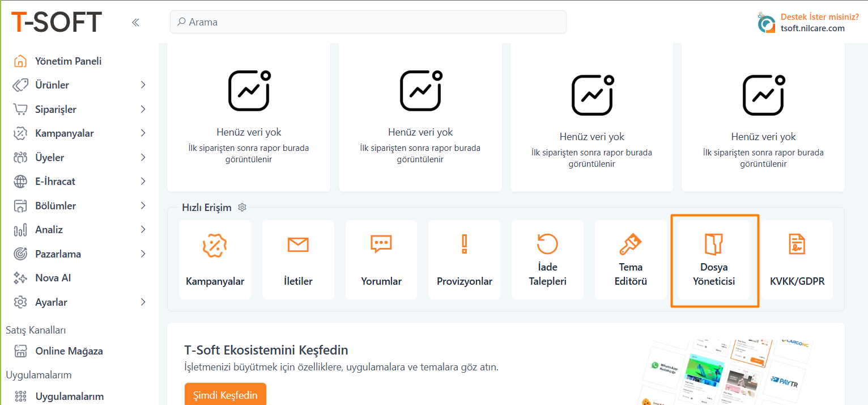
Task: Click the Arama search field
Action: [368, 22]
